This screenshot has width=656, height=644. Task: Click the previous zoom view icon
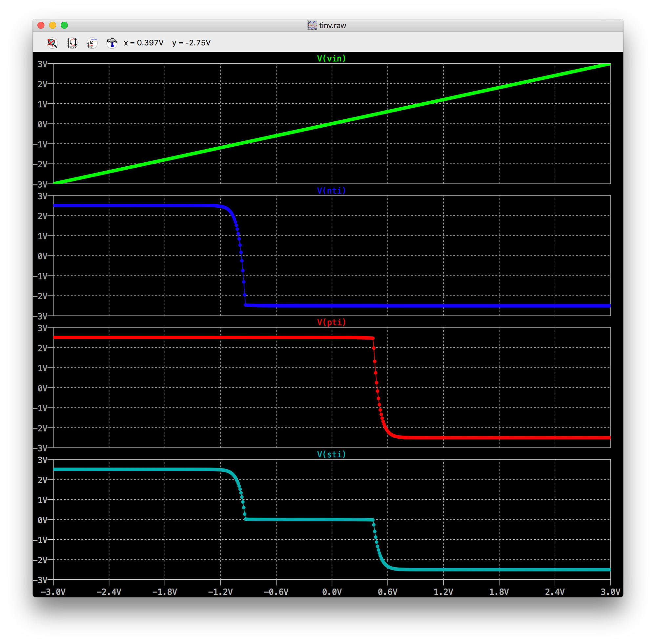click(x=92, y=43)
